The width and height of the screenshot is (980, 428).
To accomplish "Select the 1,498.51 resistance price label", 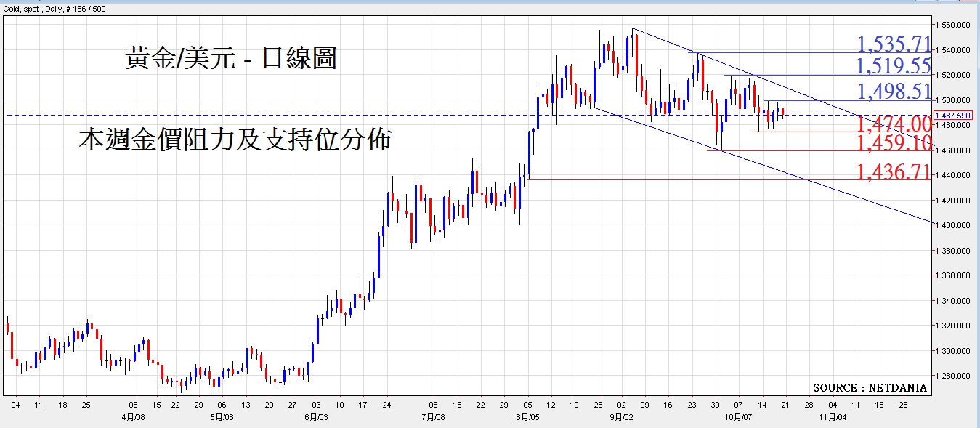I will (x=894, y=92).
